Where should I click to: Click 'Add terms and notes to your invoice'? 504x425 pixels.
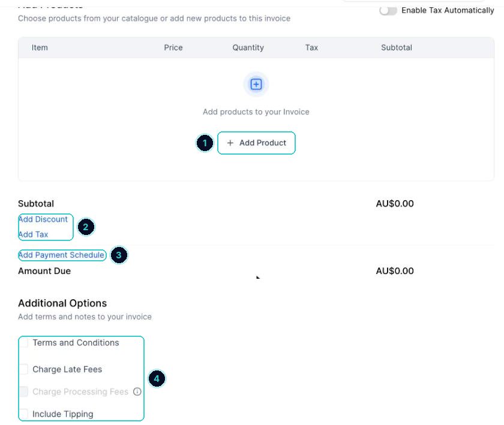tap(85, 317)
